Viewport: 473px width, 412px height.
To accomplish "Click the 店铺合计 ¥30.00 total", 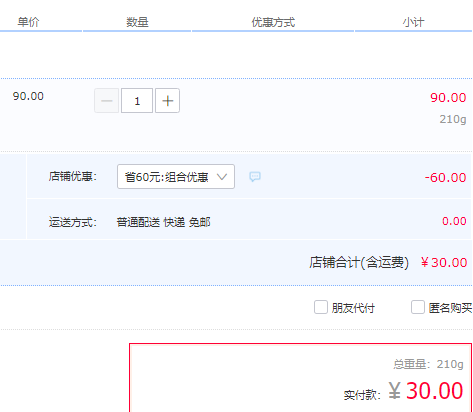I will coord(444,263).
